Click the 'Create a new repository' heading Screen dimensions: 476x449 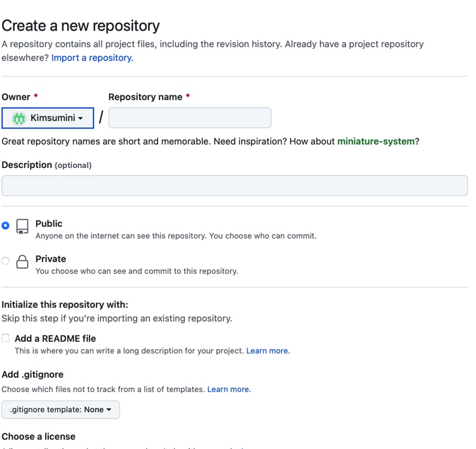pyautogui.click(x=81, y=26)
